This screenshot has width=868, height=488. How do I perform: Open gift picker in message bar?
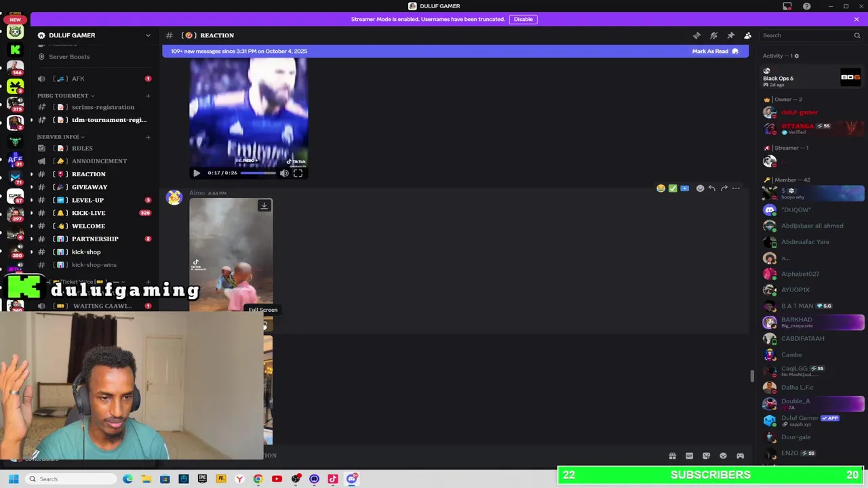672,456
